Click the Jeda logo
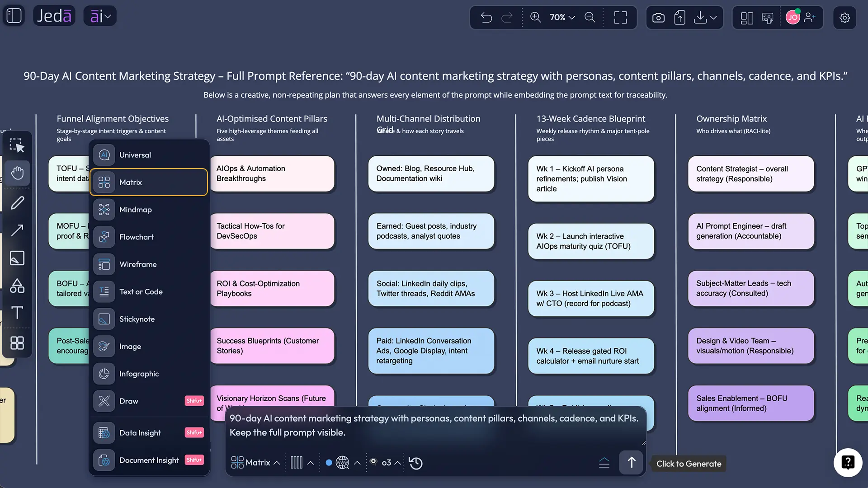868x488 pixels. tap(54, 16)
